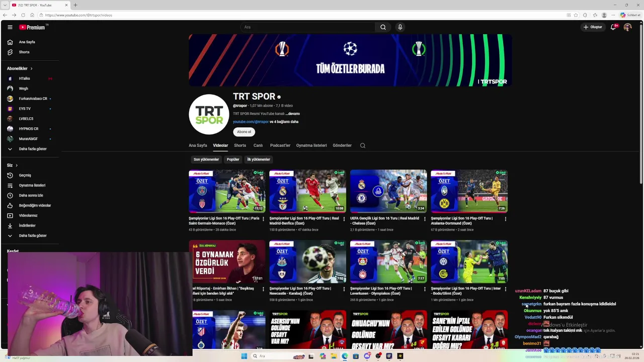Open youtube.com/@trtspor link
Screen dimensions: 644x362
[x=251, y=122]
